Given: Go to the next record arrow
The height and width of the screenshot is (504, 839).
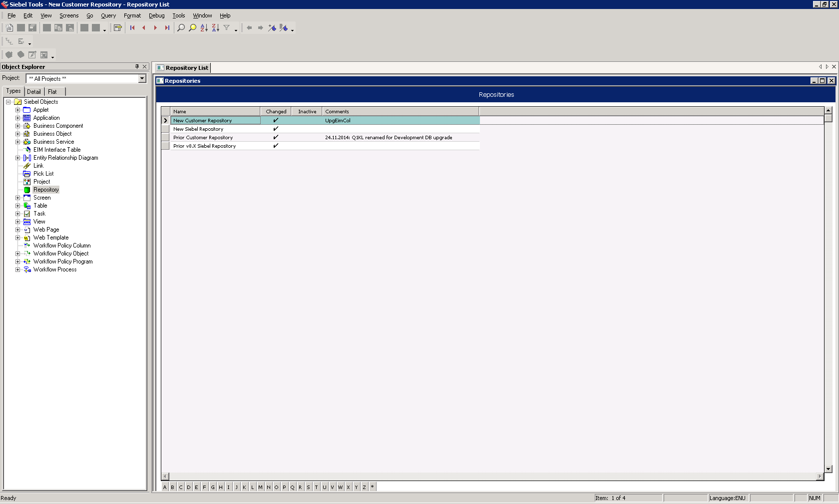Looking at the screenshot, I should [155, 28].
